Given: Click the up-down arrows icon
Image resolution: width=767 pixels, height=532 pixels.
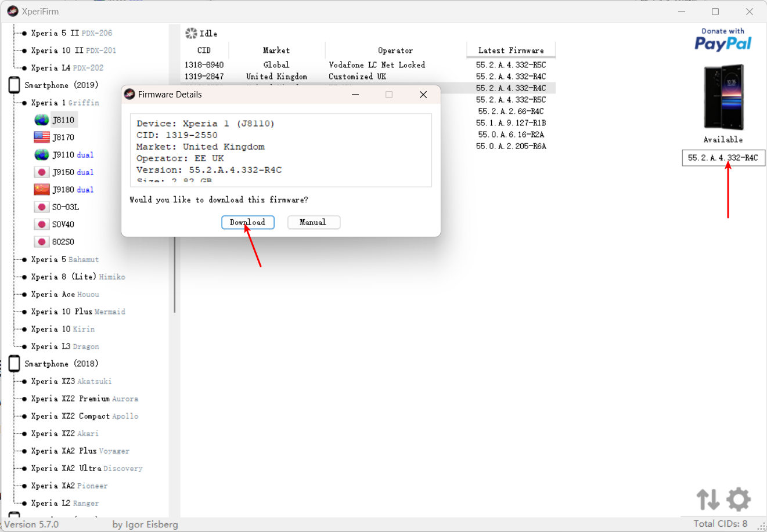Looking at the screenshot, I should coord(708,499).
